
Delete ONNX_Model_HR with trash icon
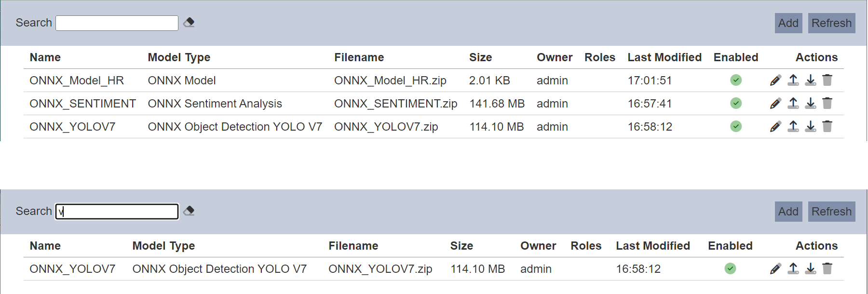[827, 80]
